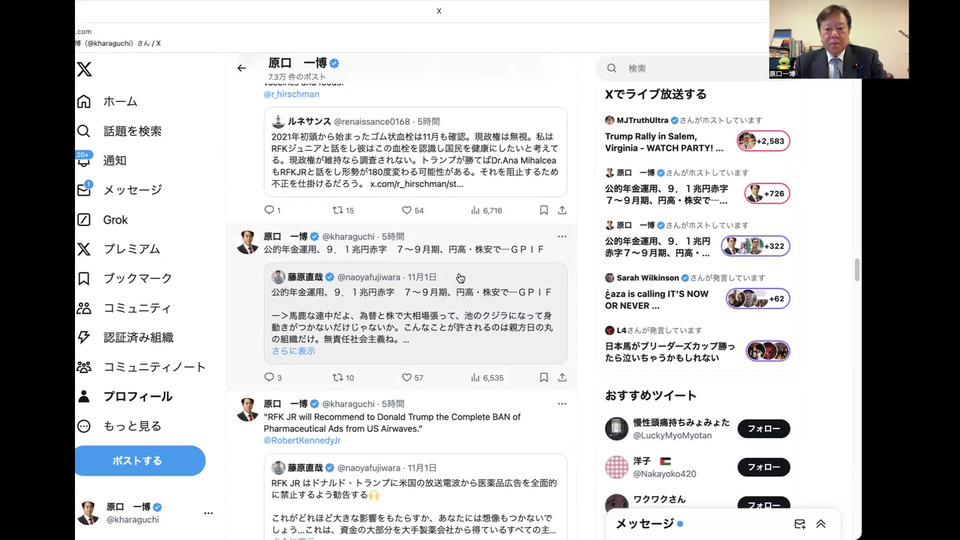960x540 pixels.
Task: Share the post with 6,535 views
Action: 562,377
